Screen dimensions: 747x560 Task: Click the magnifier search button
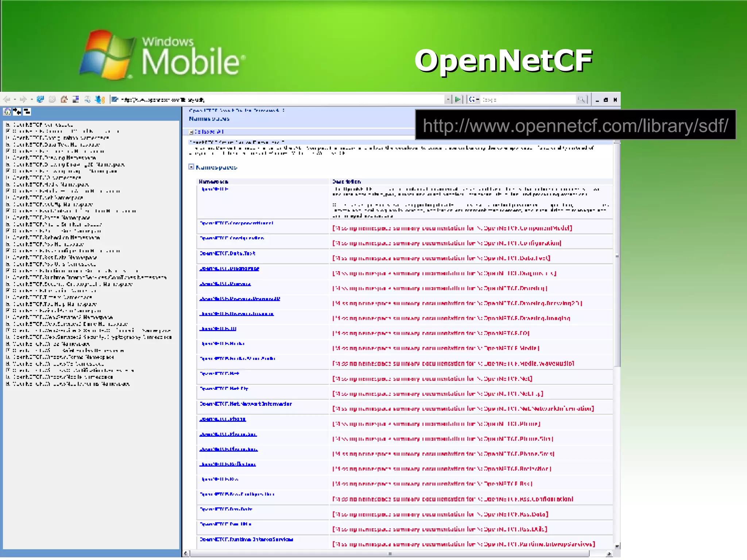[x=581, y=99]
